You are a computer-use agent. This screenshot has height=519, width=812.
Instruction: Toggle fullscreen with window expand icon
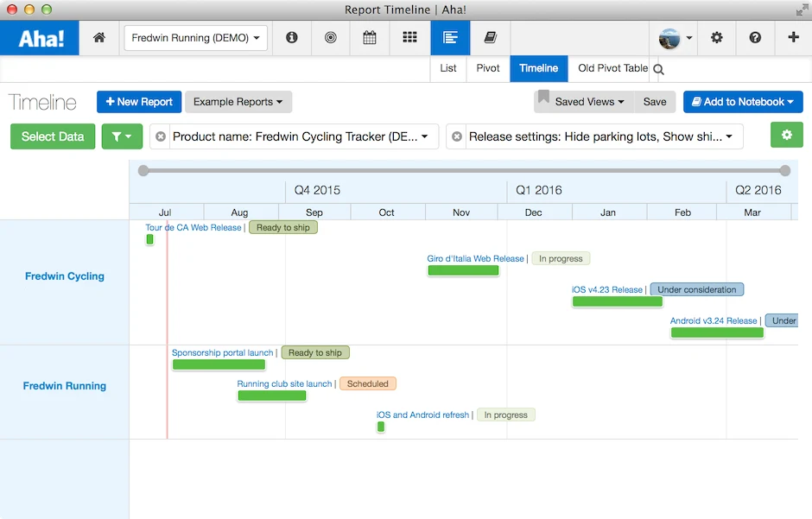(x=802, y=9)
